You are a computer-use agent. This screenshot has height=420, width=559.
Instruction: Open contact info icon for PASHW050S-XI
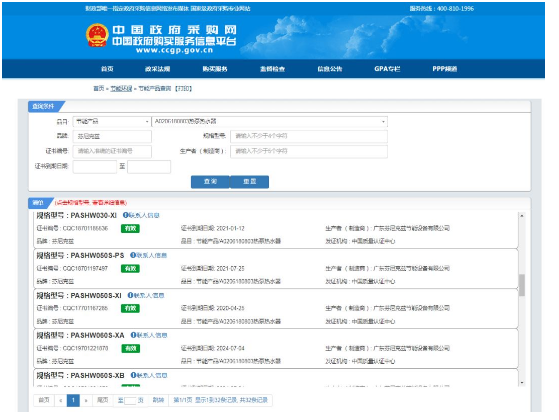pyautogui.click(x=130, y=295)
